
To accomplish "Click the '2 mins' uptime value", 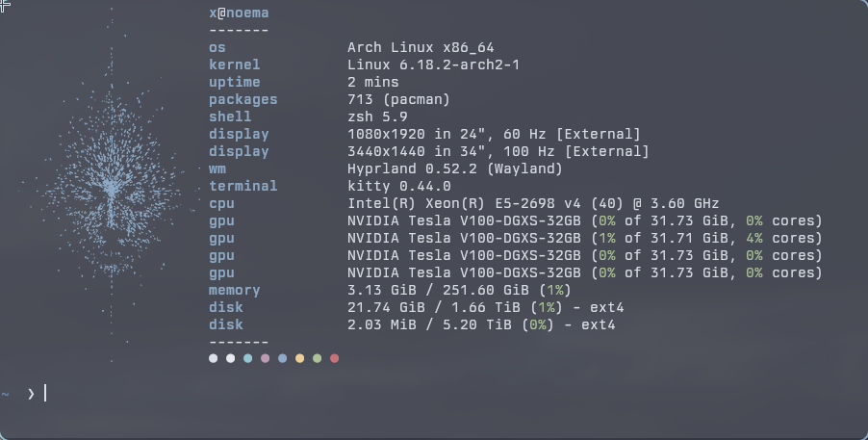I will [x=373, y=82].
